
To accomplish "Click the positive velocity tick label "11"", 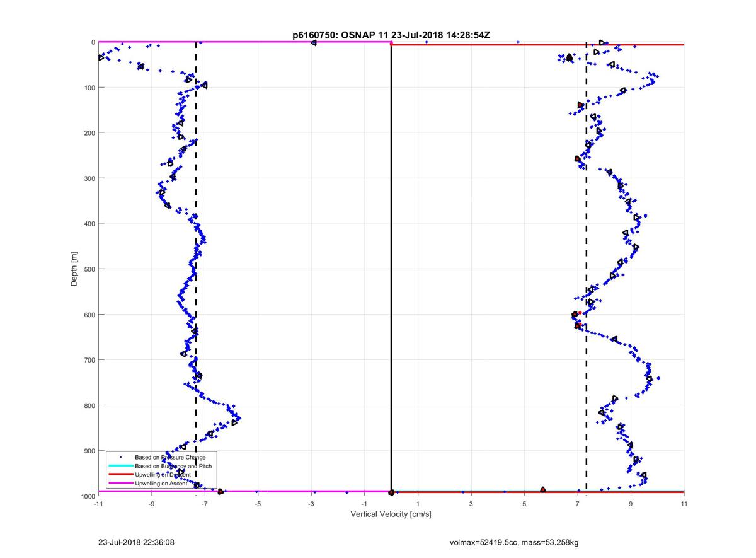I will (x=684, y=504).
